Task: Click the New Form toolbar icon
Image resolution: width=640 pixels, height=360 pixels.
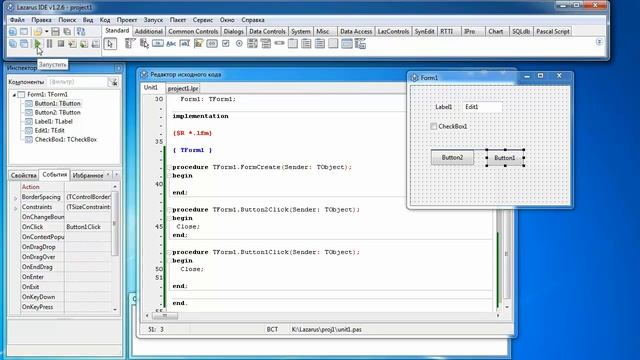Action: 24,31
